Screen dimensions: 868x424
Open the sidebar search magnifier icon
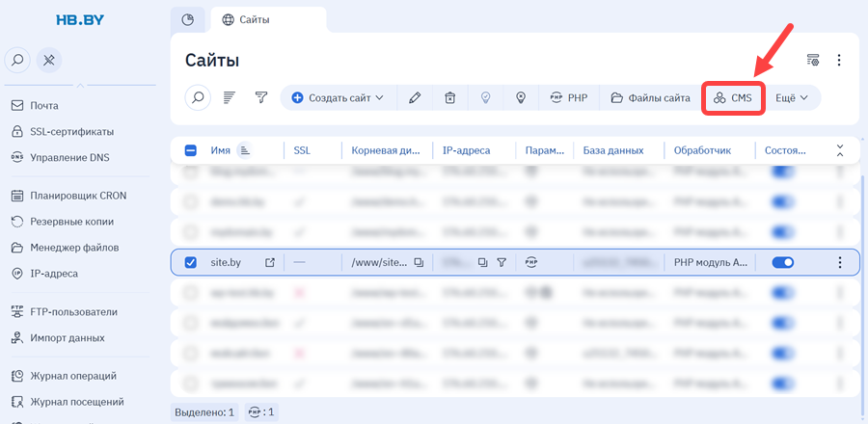17,60
